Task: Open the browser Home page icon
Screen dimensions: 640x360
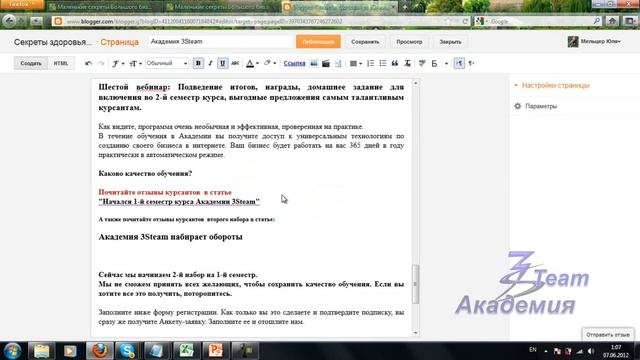Action: click(x=612, y=21)
